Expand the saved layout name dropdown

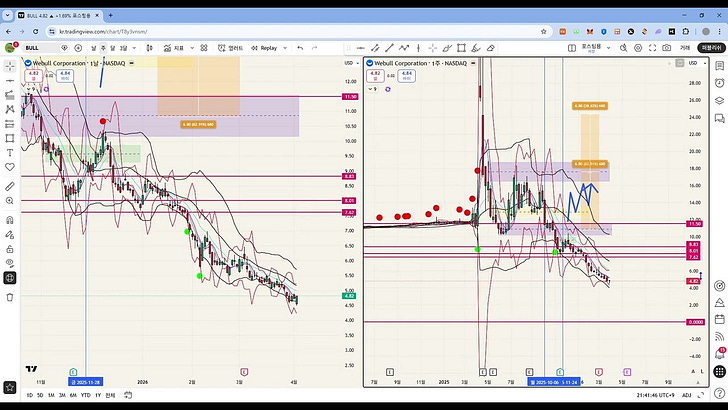click(x=608, y=48)
